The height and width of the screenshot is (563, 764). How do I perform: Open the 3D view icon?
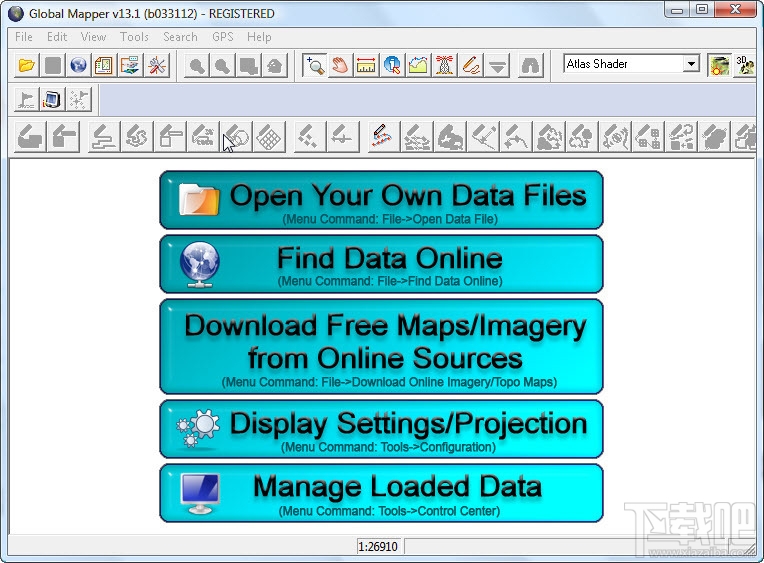(745, 65)
